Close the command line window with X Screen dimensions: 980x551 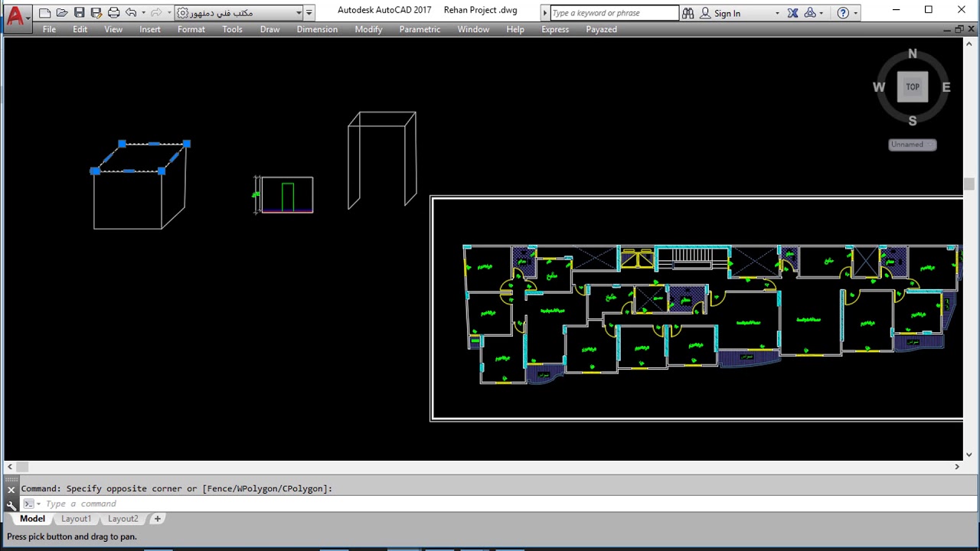click(11, 490)
